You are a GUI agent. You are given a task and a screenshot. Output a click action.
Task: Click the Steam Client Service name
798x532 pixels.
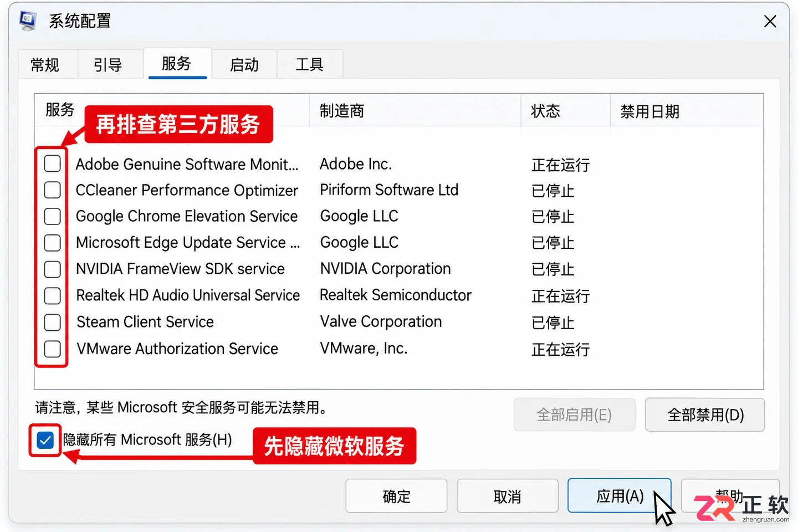click(145, 322)
